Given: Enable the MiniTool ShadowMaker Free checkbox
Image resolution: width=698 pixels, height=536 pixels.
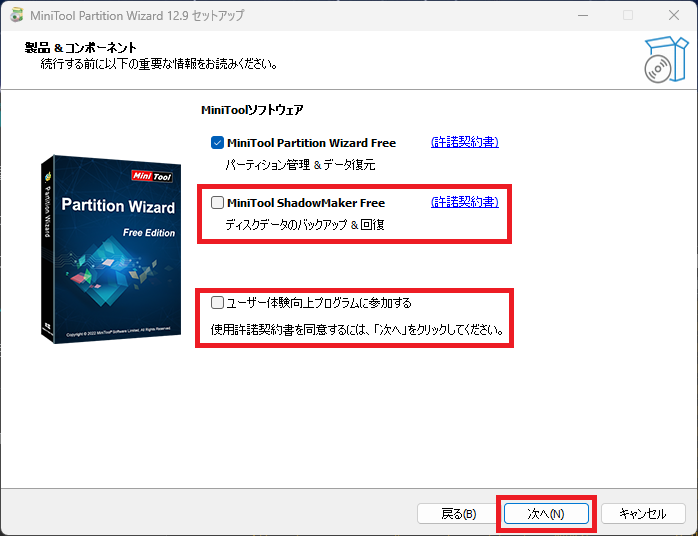Looking at the screenshot, I should pyautogui.click(x=217, y=203).
